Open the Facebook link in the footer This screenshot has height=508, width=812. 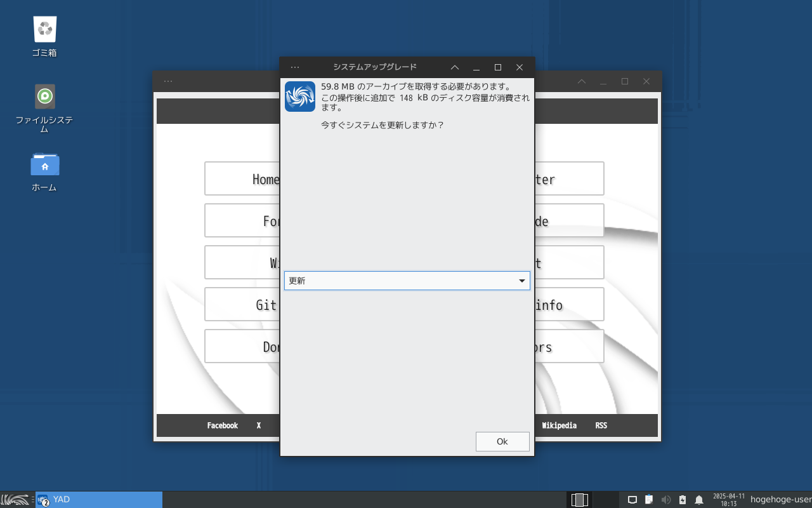click(x=223, y=425)
